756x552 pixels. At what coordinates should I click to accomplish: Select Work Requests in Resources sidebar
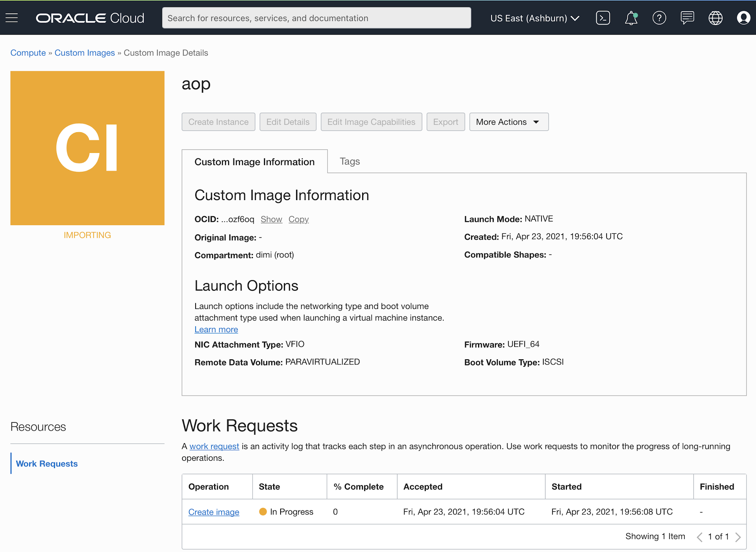[47, 464]
